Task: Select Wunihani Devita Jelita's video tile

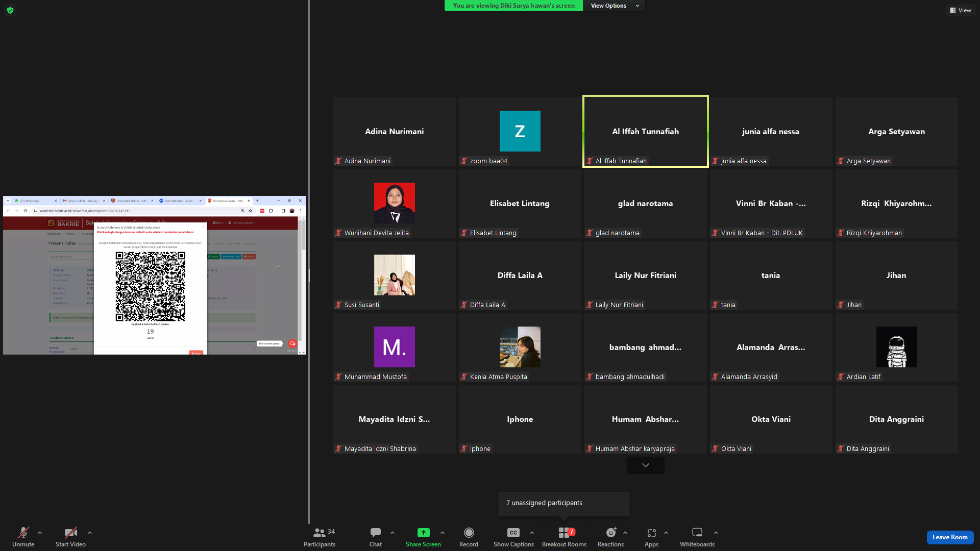Action: pyautogui.click(x=395, y=203)
